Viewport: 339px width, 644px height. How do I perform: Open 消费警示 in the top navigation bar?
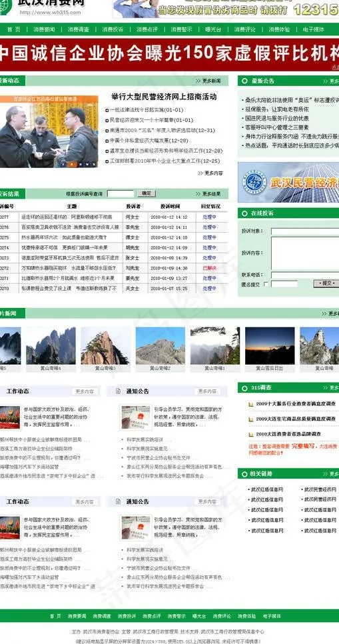coord(181,29)
